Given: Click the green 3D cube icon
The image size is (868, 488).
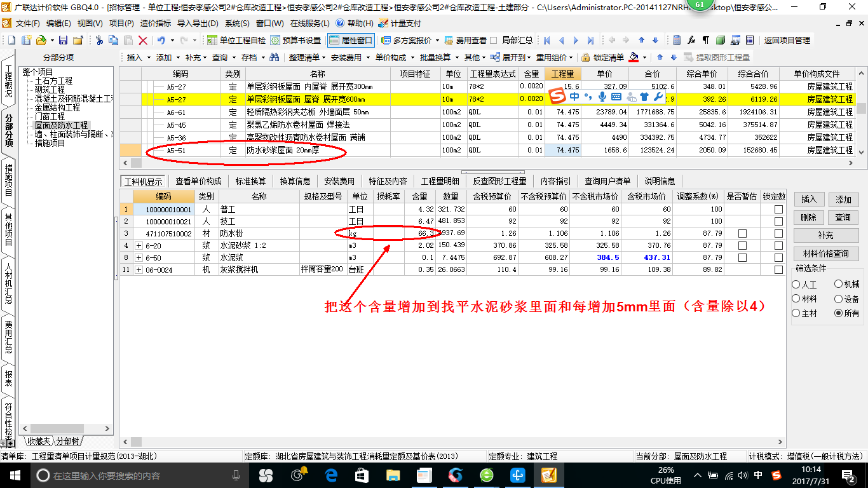Looking at the screenshot, I should coord(721,40).
